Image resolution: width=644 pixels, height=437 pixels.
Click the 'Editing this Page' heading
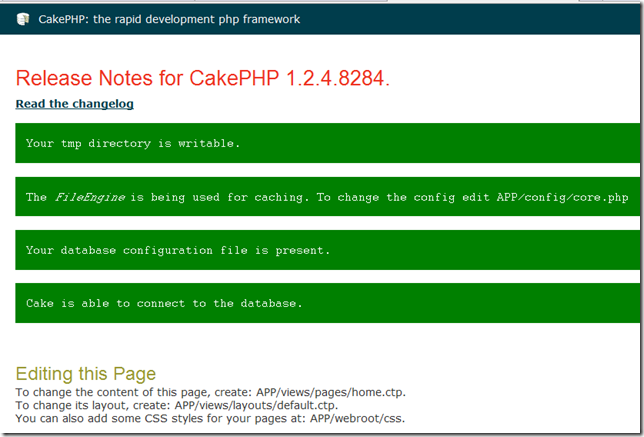point(86,374)
